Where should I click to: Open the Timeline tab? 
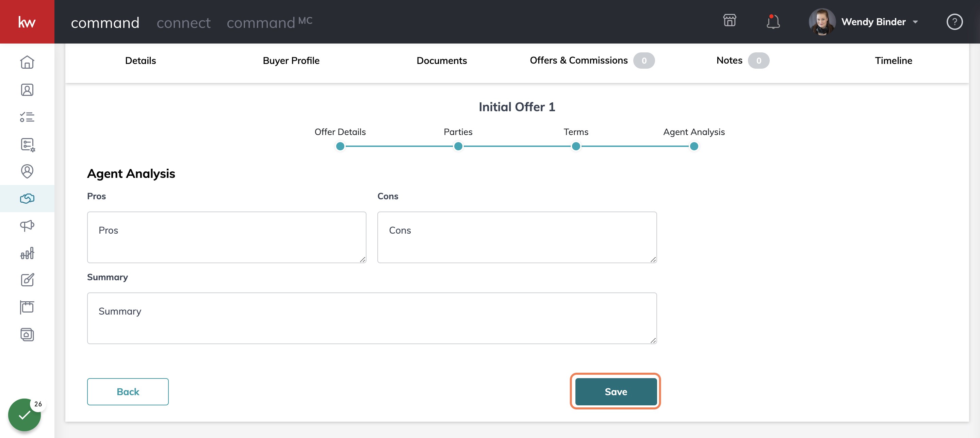click(x=893, y=61)
